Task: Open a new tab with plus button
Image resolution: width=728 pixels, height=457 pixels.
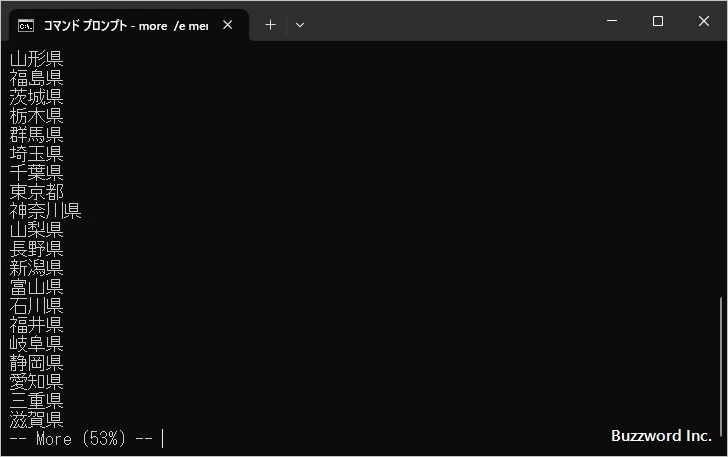Action: coord(270,25)
